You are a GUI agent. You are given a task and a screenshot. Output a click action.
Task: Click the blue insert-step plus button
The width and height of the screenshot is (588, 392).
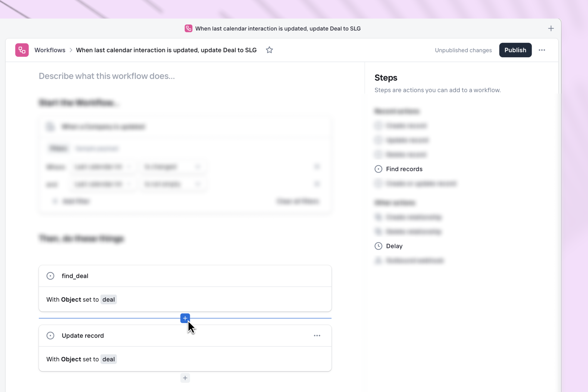pyautogui.click(x=185, y=318)
